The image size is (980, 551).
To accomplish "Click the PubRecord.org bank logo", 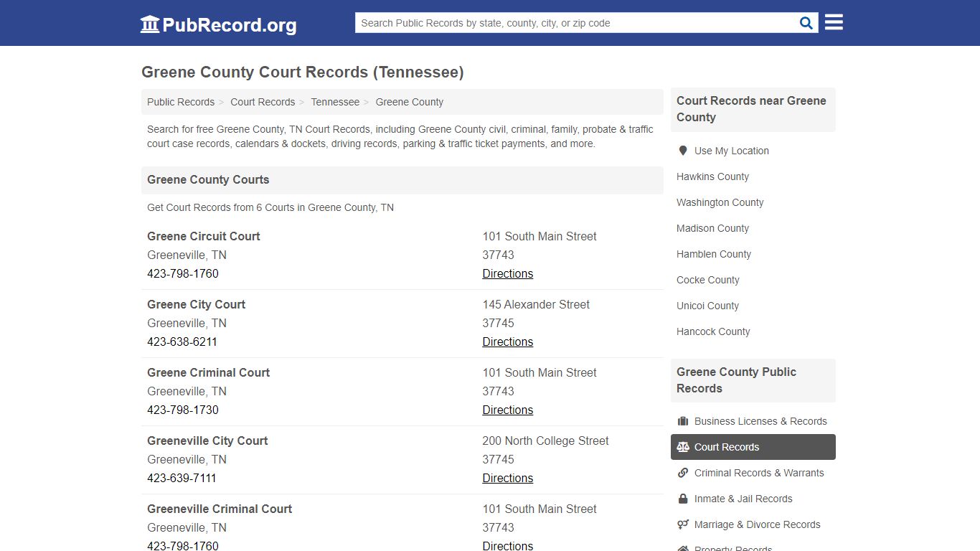I will click(x=149, y=24).
